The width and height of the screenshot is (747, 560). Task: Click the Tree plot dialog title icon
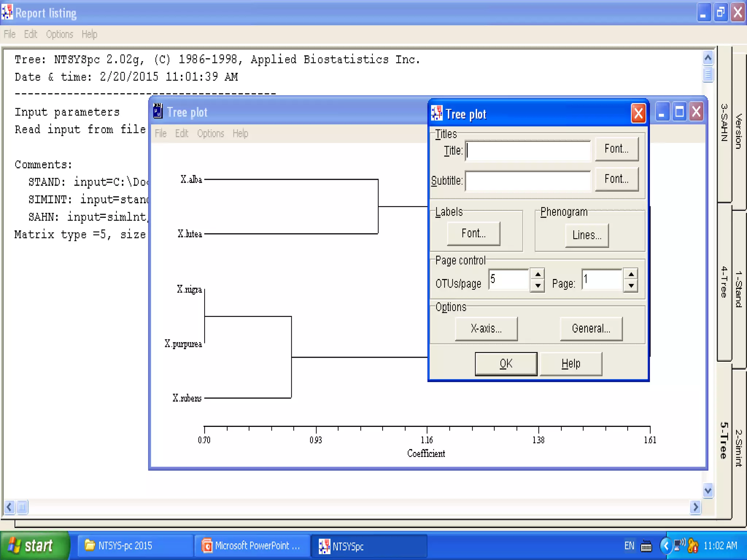(437, 114)
